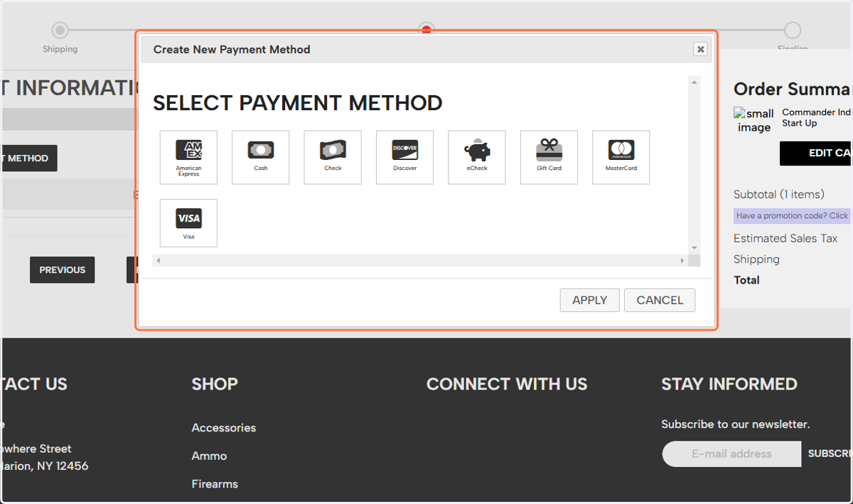Pick Discover card as payment
The height and width of the screenshot is (504, 853).
pyautogui.click(x=405, y=157)
